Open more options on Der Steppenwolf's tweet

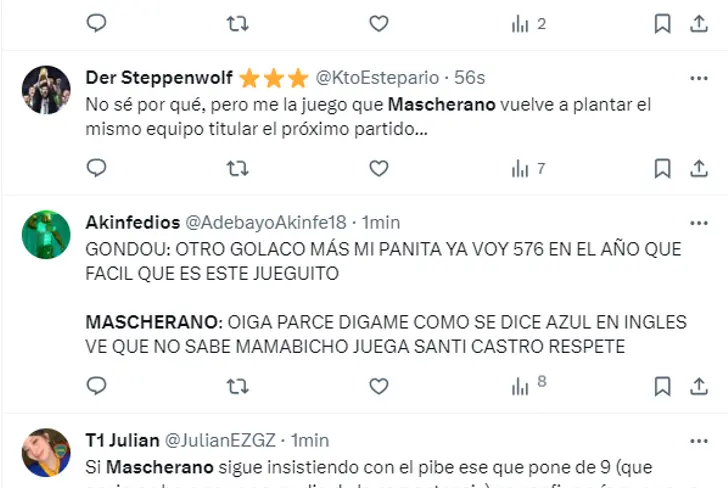pos(699,78)
